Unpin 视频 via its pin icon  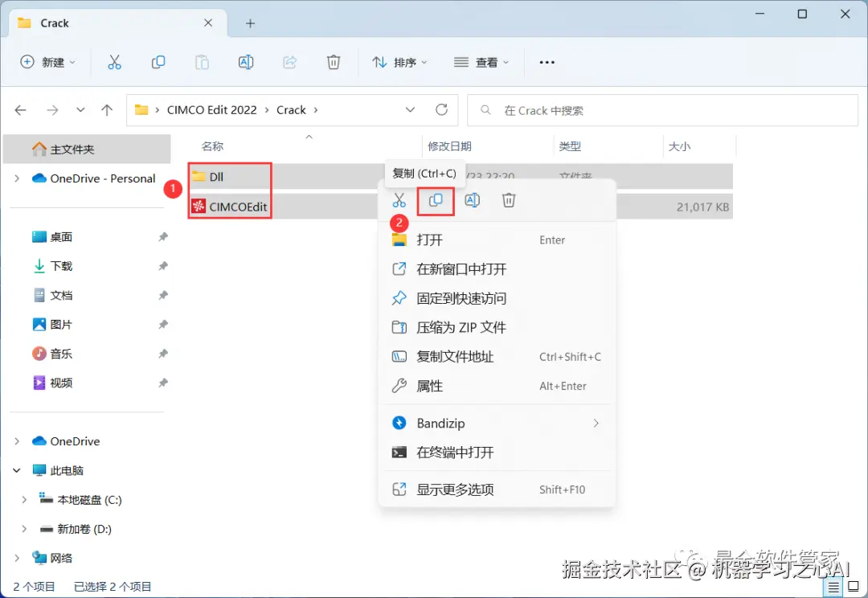click(x=162, y=383)
